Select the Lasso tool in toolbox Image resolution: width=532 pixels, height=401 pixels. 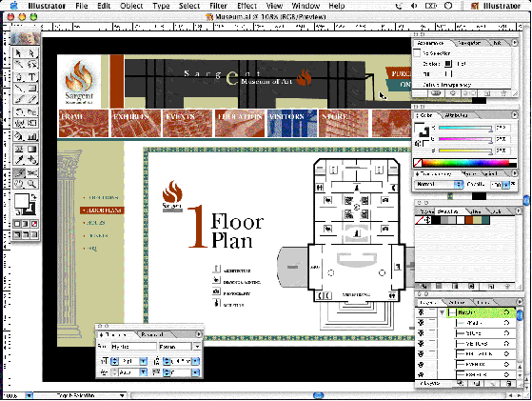(32, 65)
